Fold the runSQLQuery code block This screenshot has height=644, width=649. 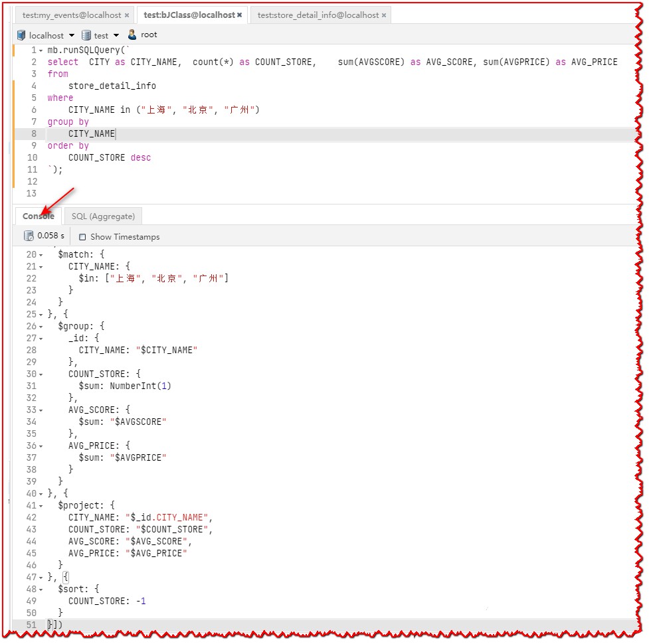click(40, 50)
